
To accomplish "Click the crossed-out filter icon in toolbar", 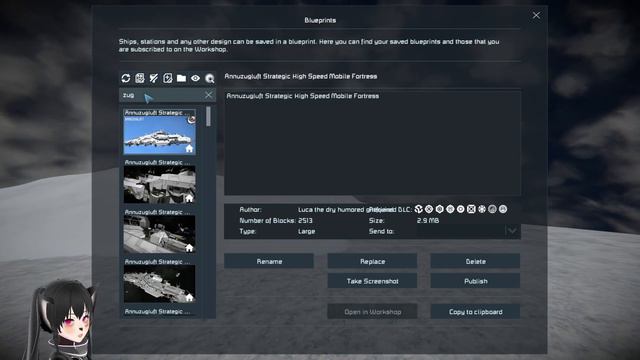I will click(x=153, y=78).
